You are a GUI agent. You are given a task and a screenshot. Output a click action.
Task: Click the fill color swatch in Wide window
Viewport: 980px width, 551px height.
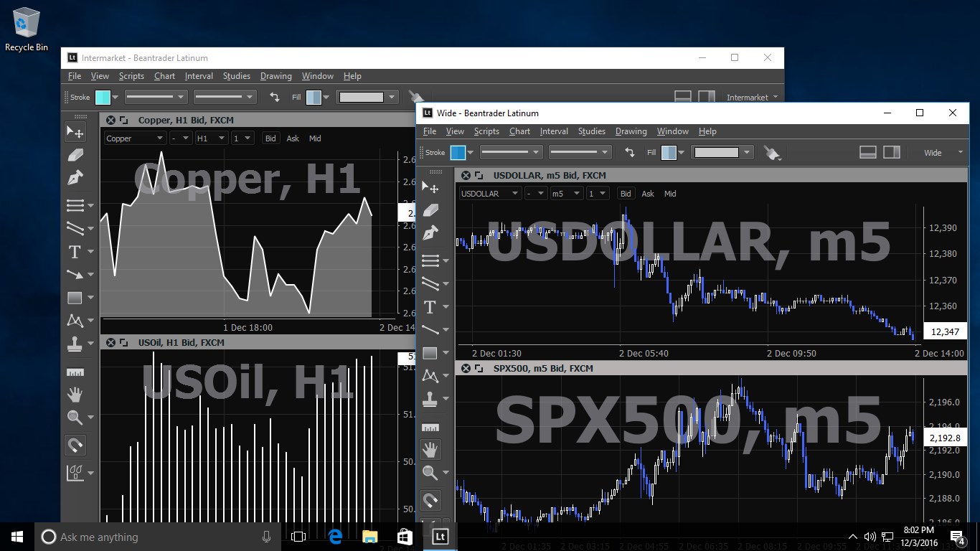tap(669, 152)
